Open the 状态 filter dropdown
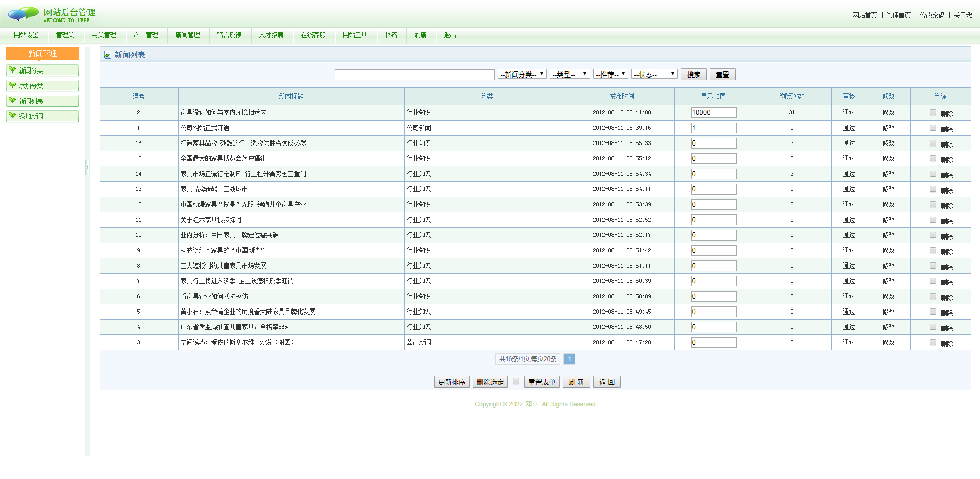Screen dimensions: 980x479 pos(654,74)
